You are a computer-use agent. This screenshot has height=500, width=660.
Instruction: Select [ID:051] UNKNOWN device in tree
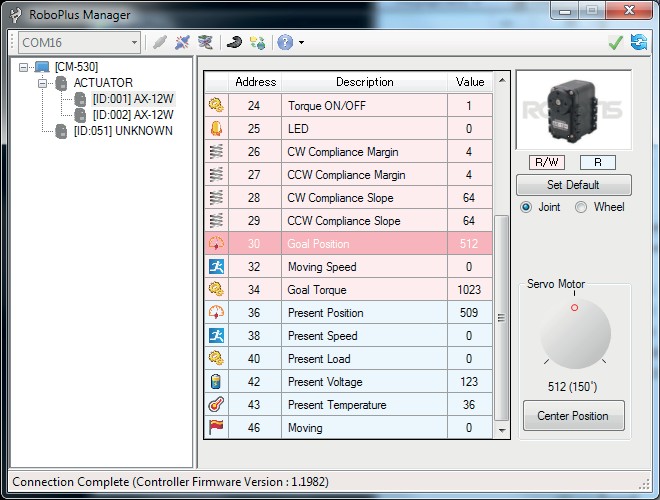pyautogui.click(x=122, y=131)
